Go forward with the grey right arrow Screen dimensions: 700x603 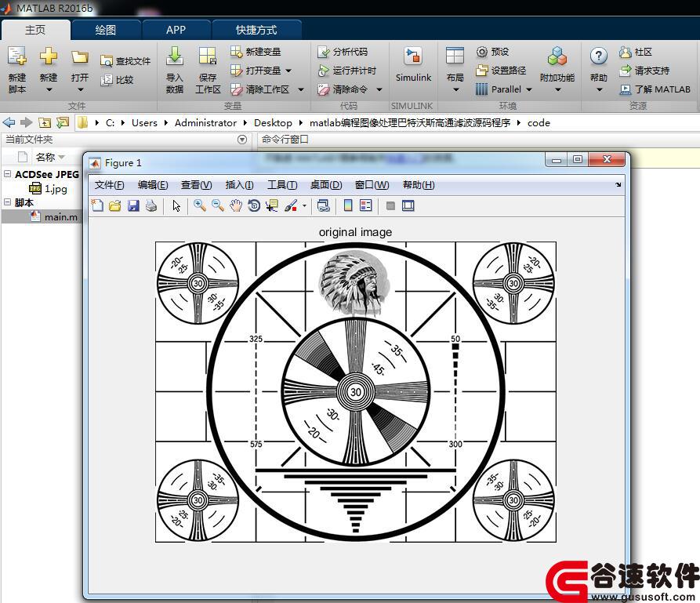click(27, 122)
